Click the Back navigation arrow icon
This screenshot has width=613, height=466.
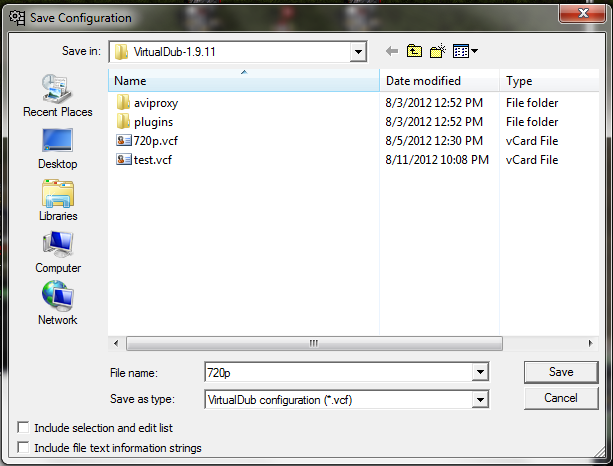[x=392, y=51]
